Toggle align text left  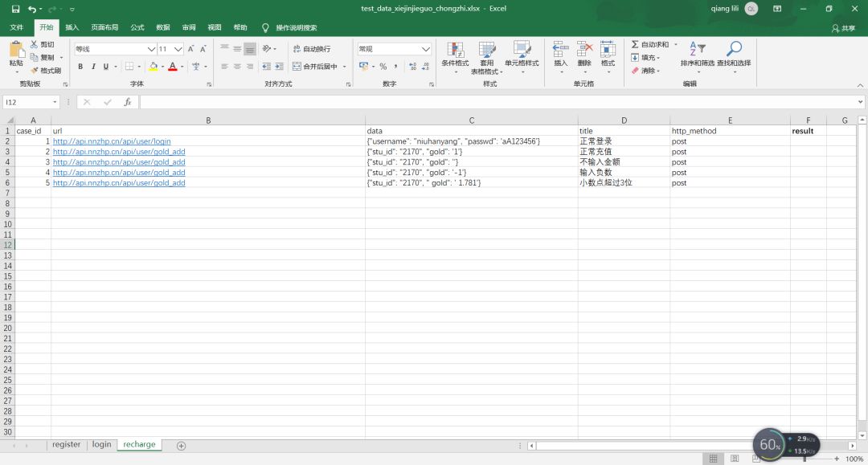tap(224, 67)
